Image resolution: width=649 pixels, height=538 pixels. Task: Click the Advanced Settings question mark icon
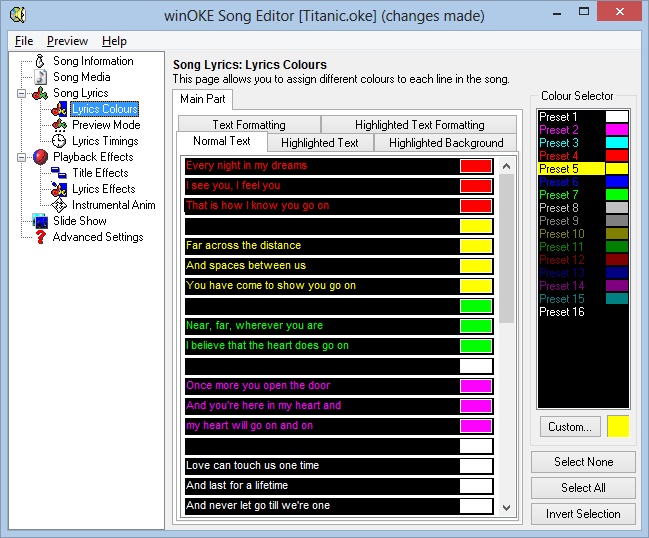click(41, 237)
